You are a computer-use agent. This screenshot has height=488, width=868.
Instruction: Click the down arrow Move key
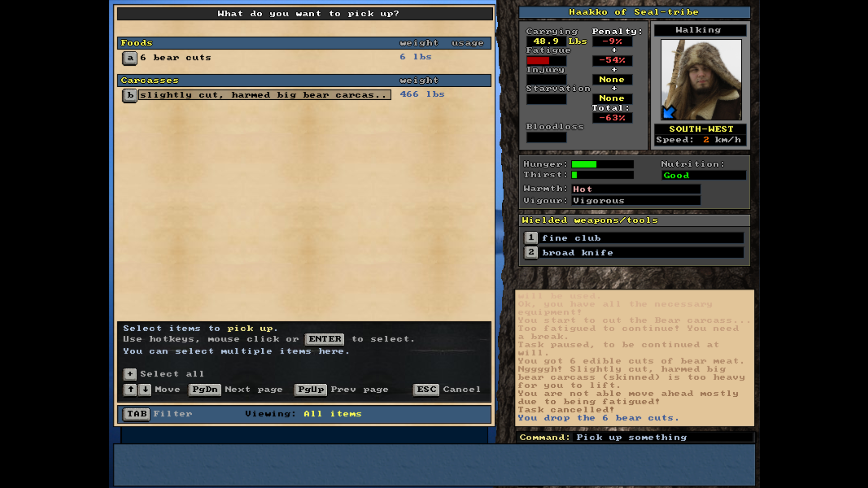145,389
